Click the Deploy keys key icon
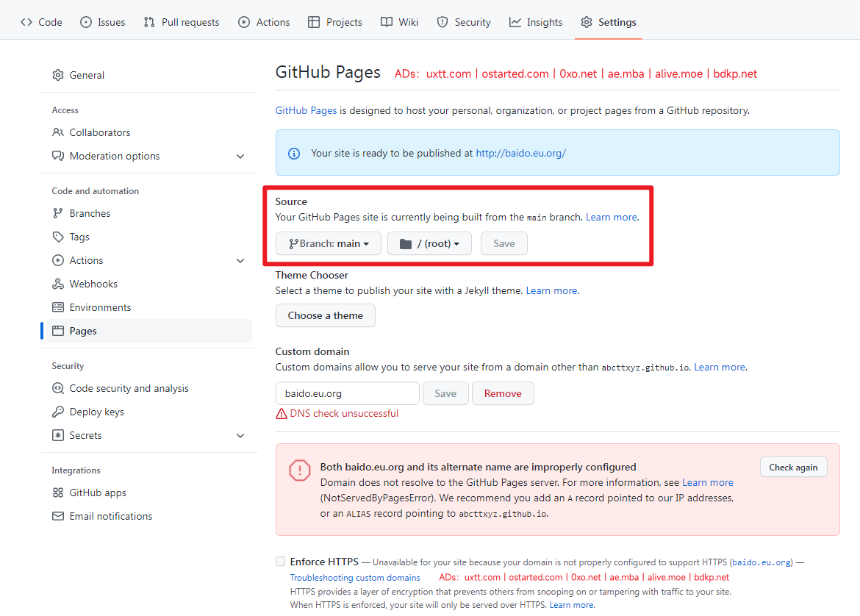 (x=57, y=412)
